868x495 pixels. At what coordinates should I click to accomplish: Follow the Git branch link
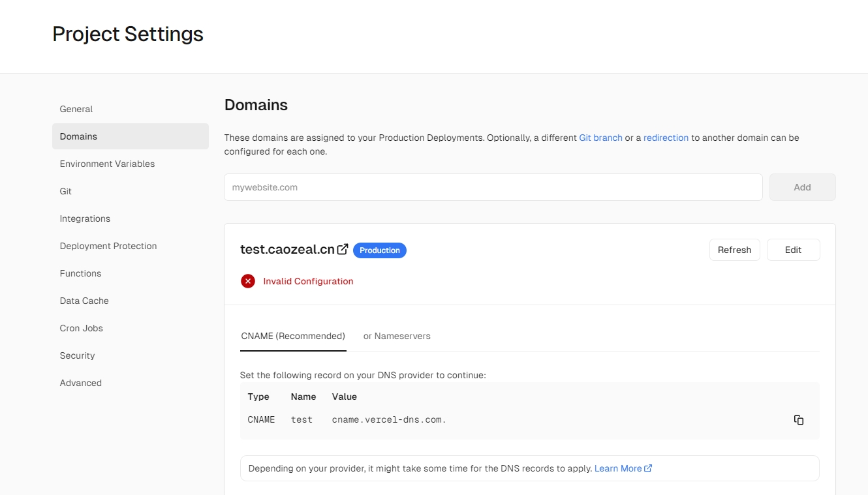(600, 138)
